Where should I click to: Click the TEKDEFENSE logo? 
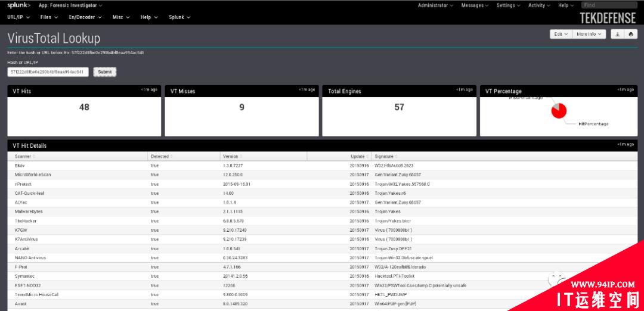pos(608,18)
